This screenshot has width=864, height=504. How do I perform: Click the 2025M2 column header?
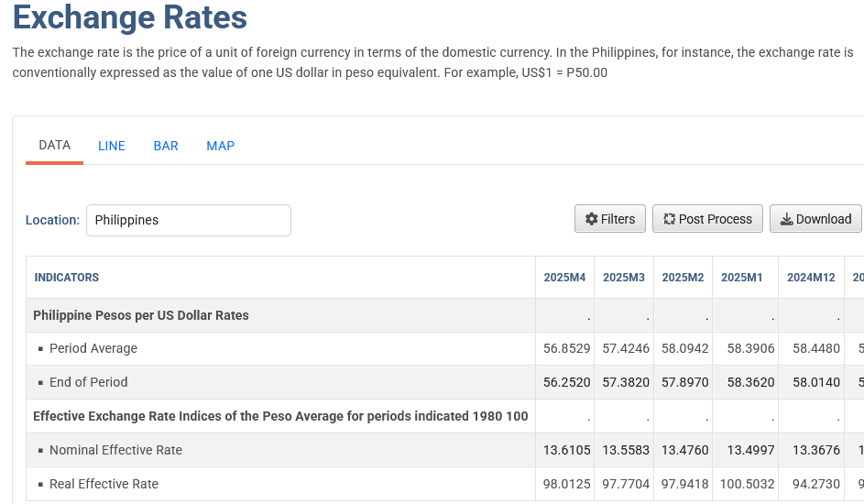point(683,278)
